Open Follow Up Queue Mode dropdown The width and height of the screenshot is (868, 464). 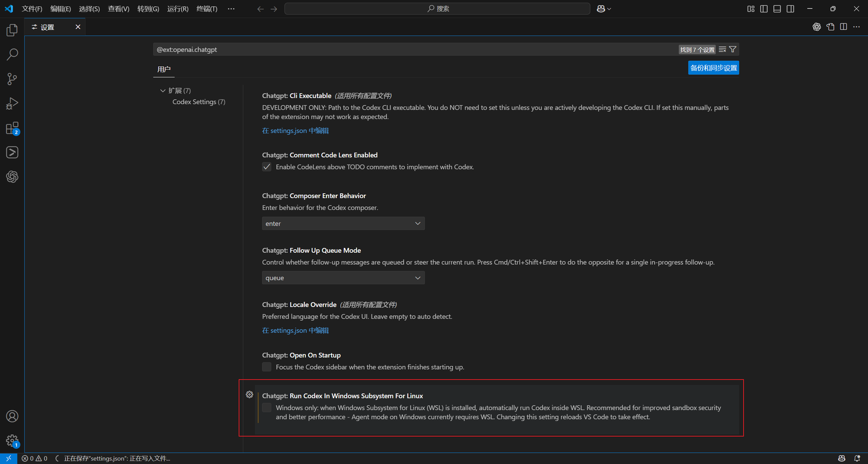343,278
